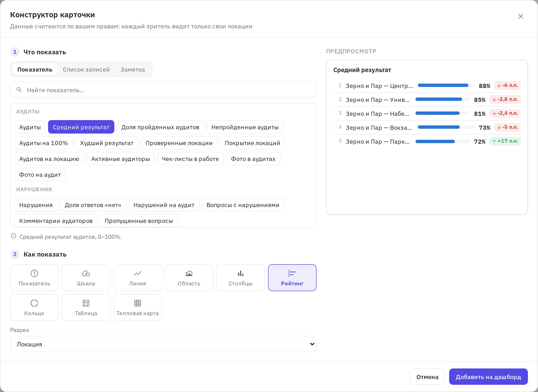The height and width of the screenshot is (392, 538).
Task: Pick the Худший результат chip
Action: point(107,143)
